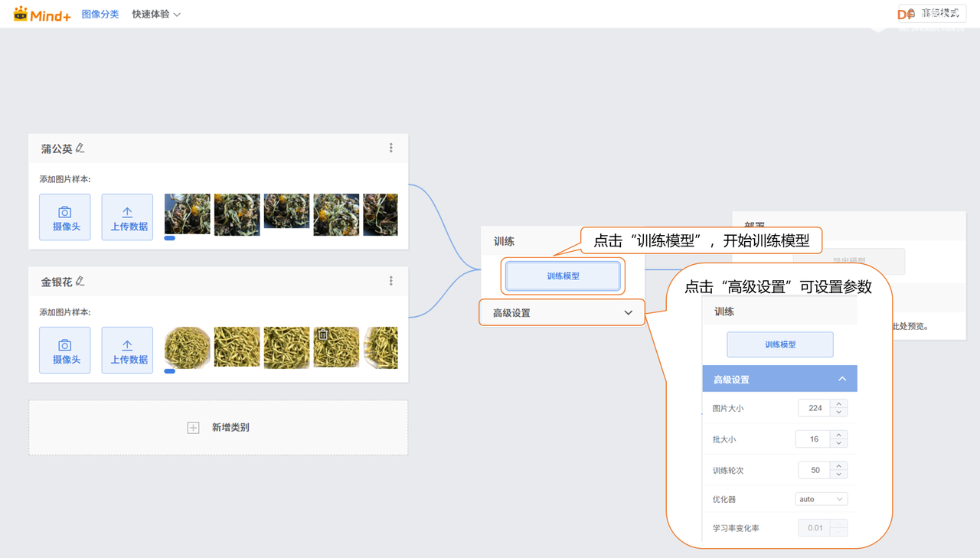Viewport: 980px width, 558px height.
Task: Click the pencil icon beside 蒲公英
Action: pyautogui.click(x=80, y=148)
